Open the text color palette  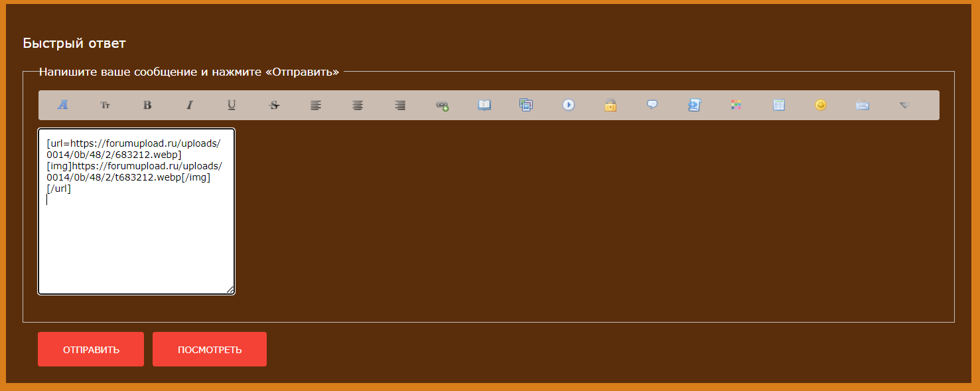pyautogui.click(x=736, y=105)
